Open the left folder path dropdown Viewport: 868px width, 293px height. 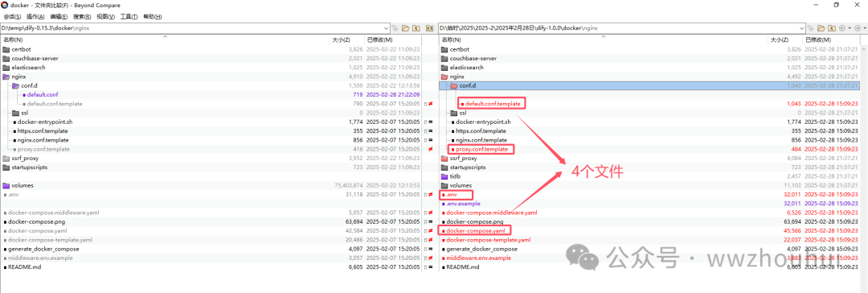[x=386, y=27]
